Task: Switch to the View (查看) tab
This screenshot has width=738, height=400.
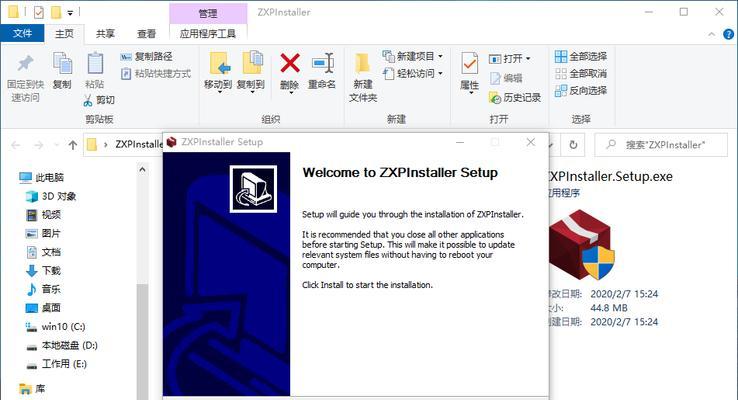Action: point(146,33)
